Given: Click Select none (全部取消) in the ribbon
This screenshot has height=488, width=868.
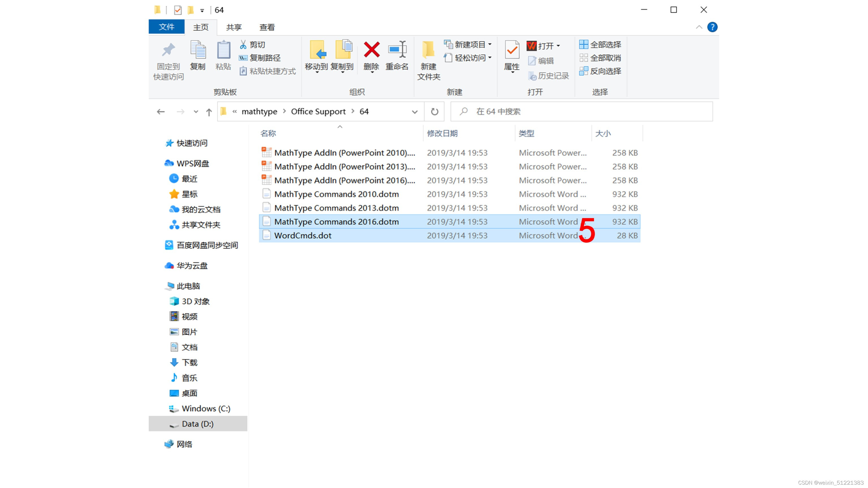Looking at the screenshot, I should pyautogui.click(x=600, y=58).
